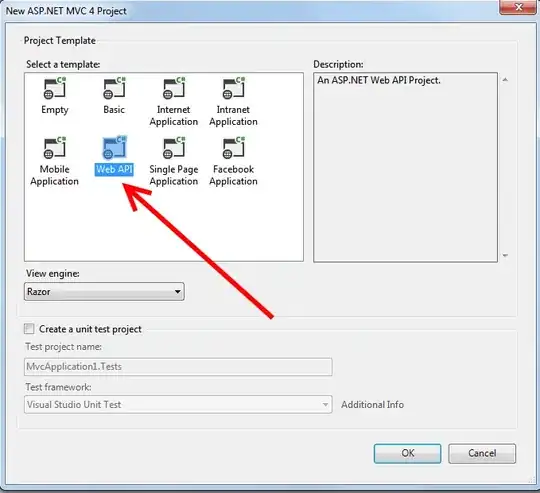Click the Test project name field

point(178,367)
